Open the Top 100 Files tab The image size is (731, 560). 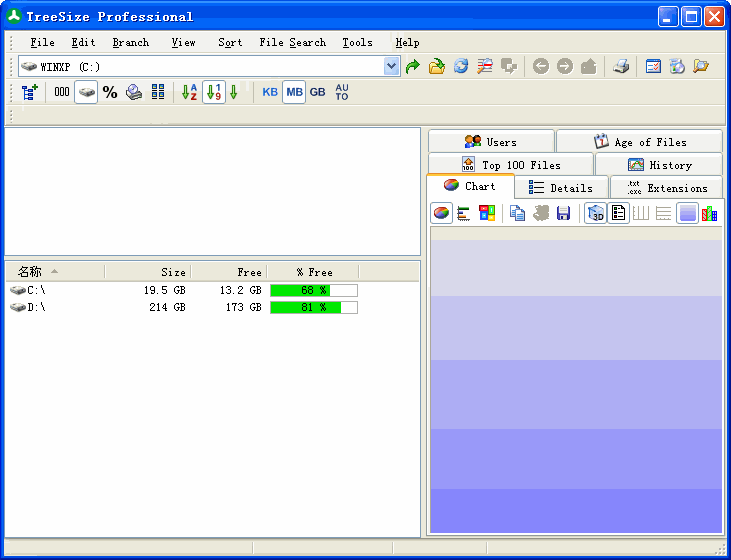pyautogui.click(x=510, y=165)
